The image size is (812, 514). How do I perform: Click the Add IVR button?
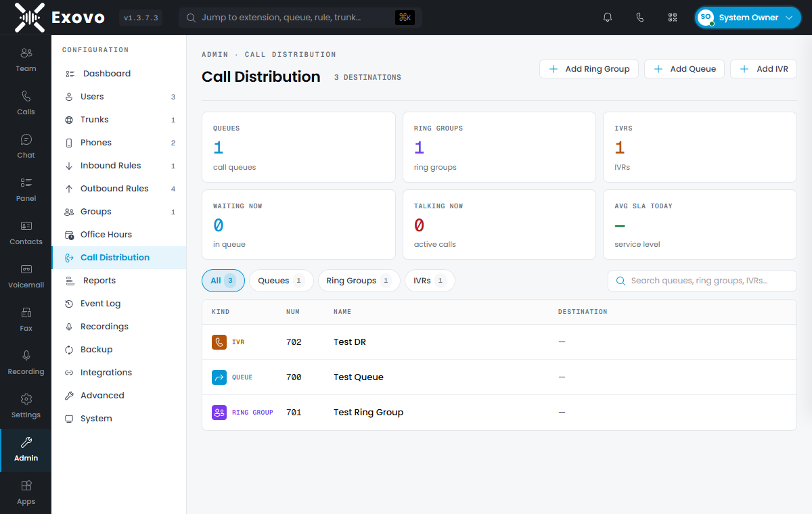click(763, 69)
